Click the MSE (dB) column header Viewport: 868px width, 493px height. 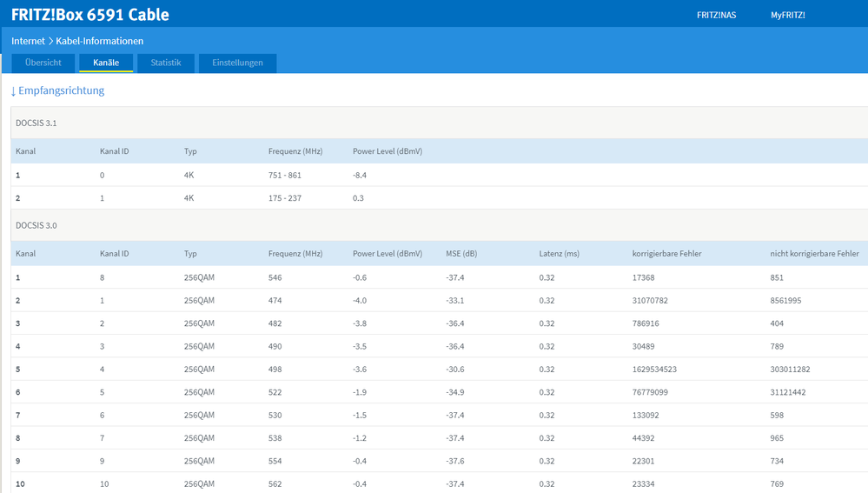click(x=461, y=254)
